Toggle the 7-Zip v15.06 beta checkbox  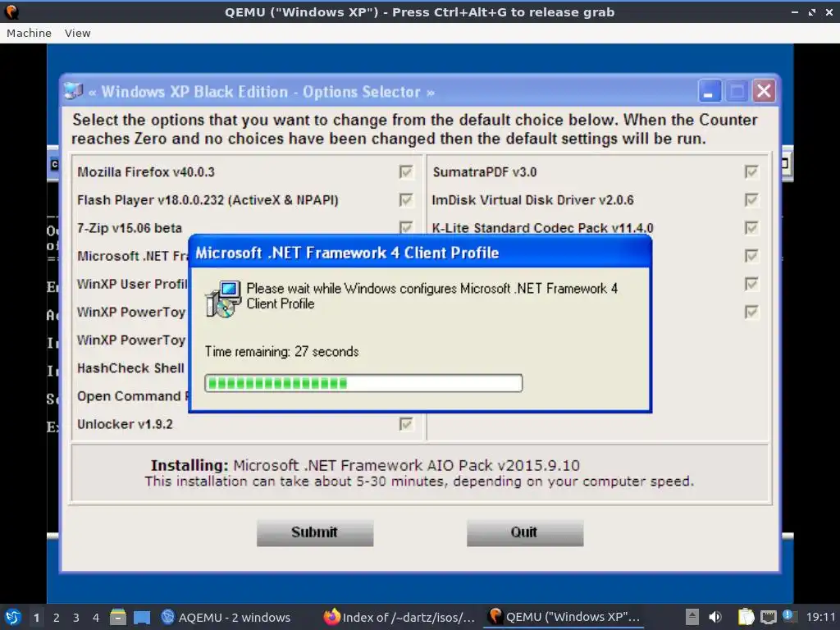406,227
